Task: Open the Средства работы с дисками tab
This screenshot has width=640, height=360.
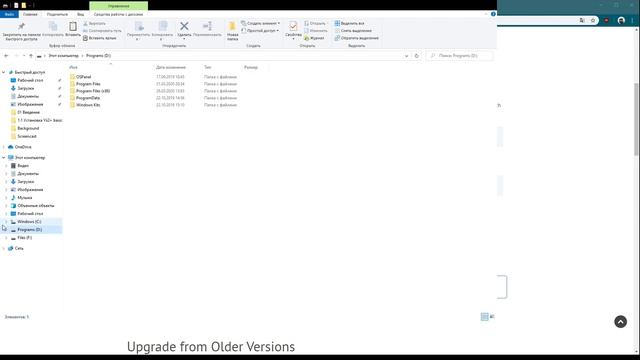Action: tap(118, 14)
